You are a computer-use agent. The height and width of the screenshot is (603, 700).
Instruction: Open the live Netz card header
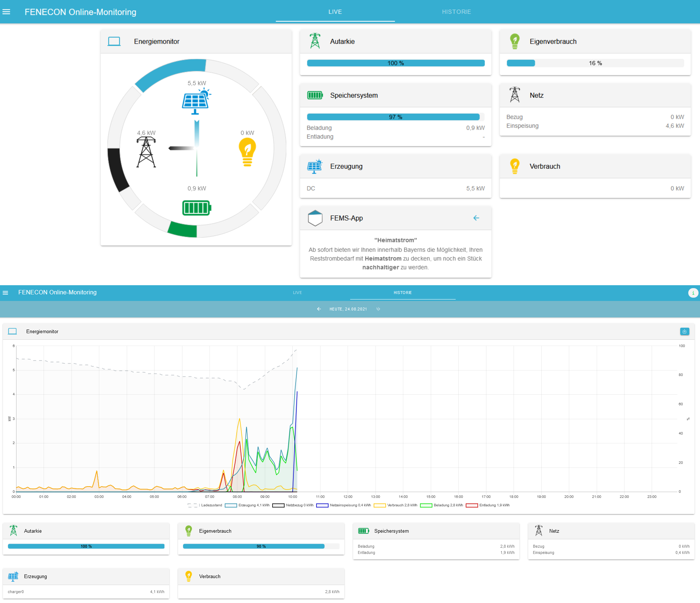click(x=595, y=95)
